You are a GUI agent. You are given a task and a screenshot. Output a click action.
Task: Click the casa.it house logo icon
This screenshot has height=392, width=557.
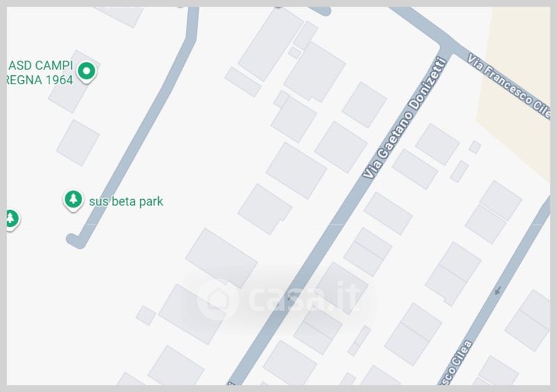pos(217,299)
